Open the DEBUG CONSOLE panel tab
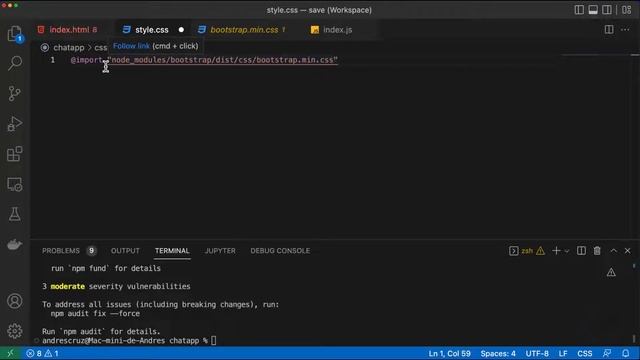 click(x=280, y=251)
